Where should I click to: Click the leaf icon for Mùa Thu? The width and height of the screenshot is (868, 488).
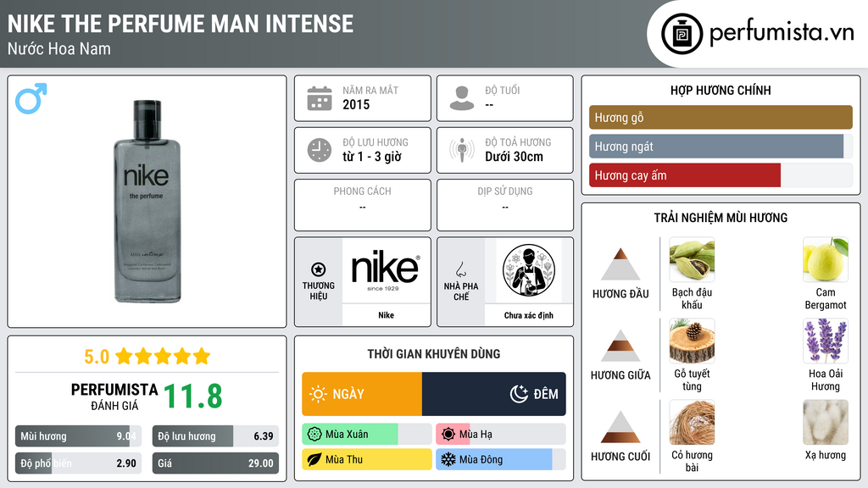[x=314, y=459]
